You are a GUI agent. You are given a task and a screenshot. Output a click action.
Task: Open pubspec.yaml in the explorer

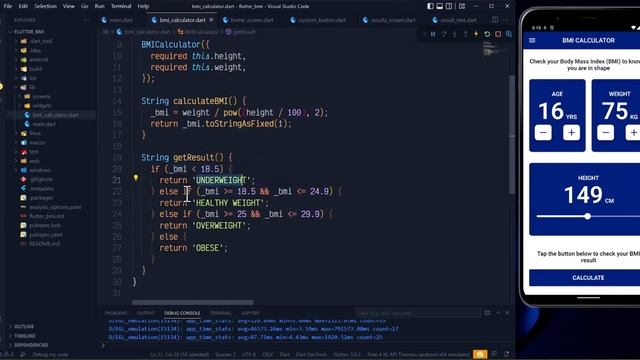[x=46, y=235]
